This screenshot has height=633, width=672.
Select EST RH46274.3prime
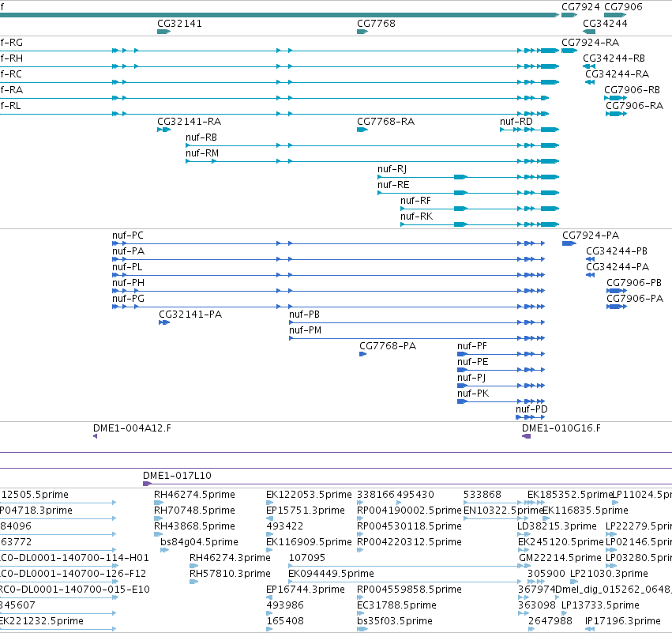click(230, 558)
